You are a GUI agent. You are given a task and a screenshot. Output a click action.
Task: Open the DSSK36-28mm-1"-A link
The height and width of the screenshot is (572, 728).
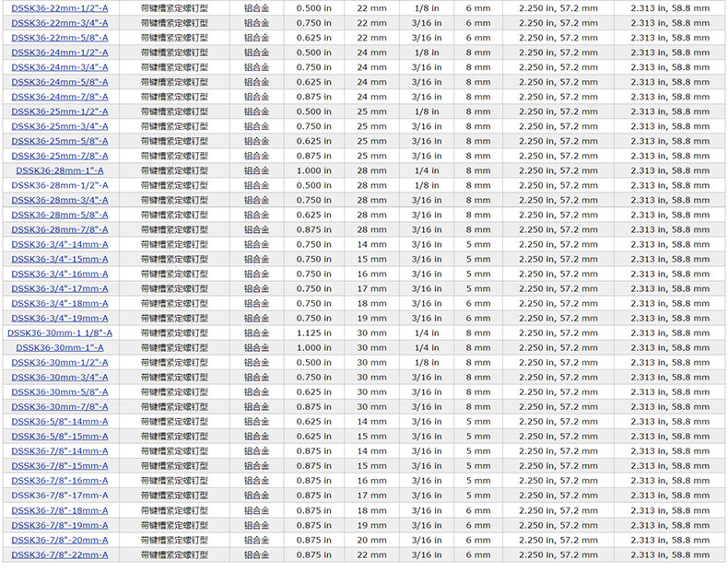(x=60, y=170)
